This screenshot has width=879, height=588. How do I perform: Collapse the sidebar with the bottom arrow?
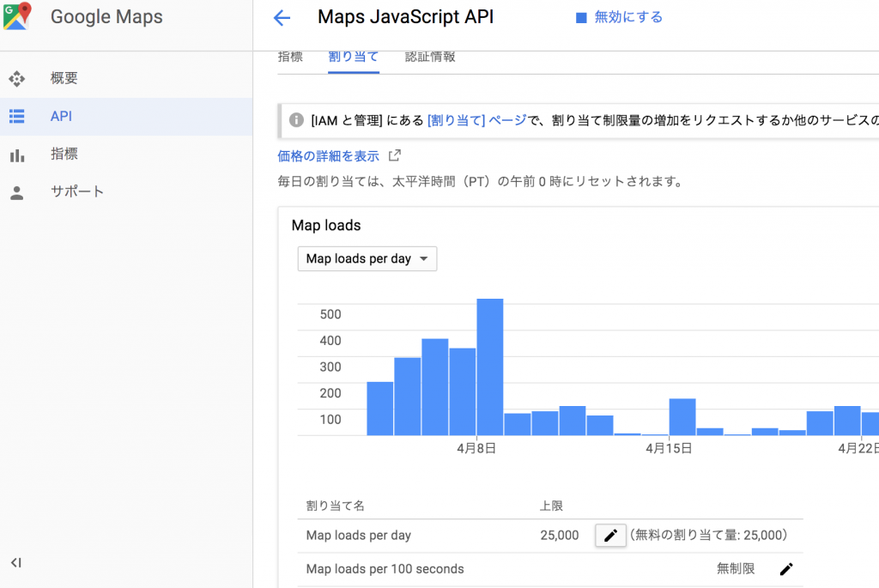[16, 563]
